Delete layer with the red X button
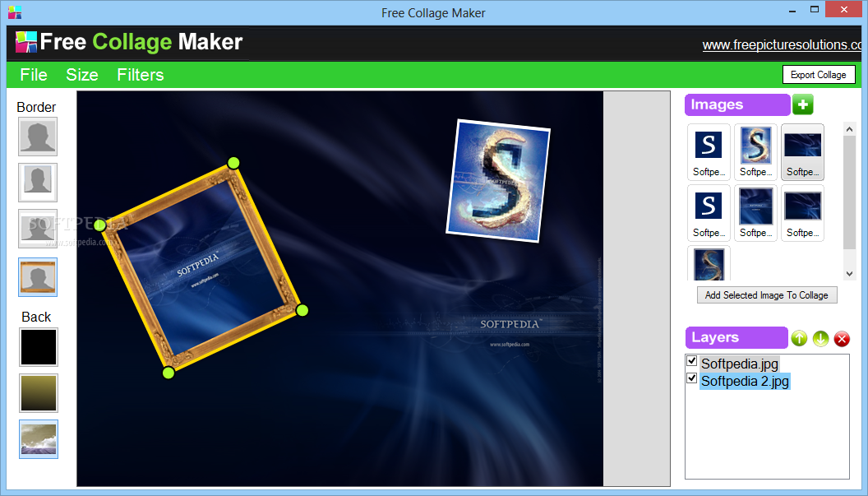 (842, 338)
